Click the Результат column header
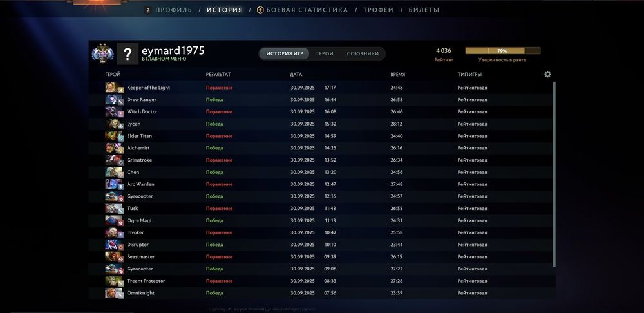Screen dimensions: 644x313 pos(218,74)
